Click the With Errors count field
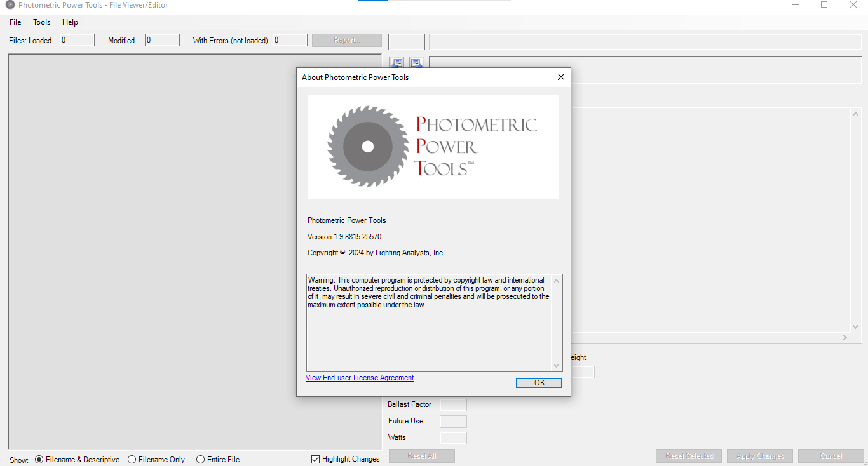The height and width of the screenshot is (466, 868). tap(290, 40)
